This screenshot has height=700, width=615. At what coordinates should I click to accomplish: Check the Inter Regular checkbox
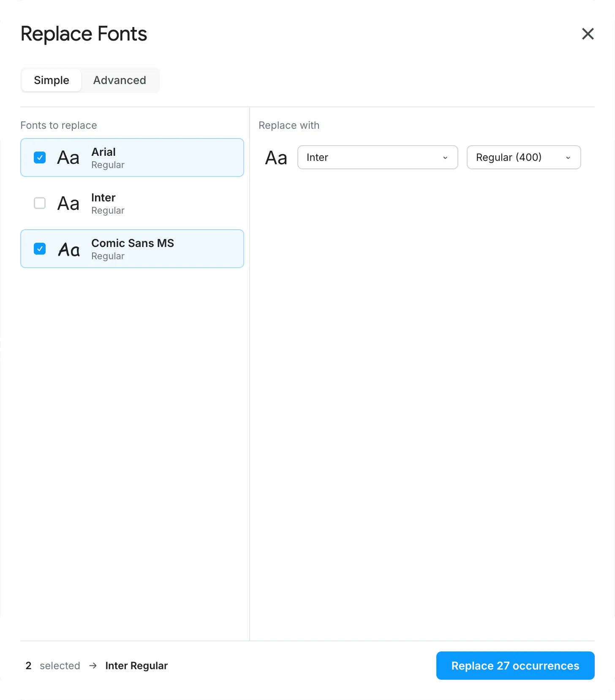(x=40, y=203)
